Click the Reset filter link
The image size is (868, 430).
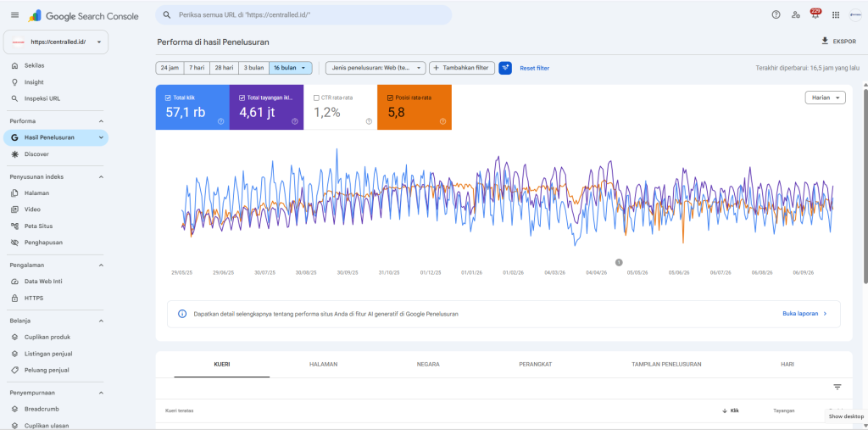click(x=534, y=68)
